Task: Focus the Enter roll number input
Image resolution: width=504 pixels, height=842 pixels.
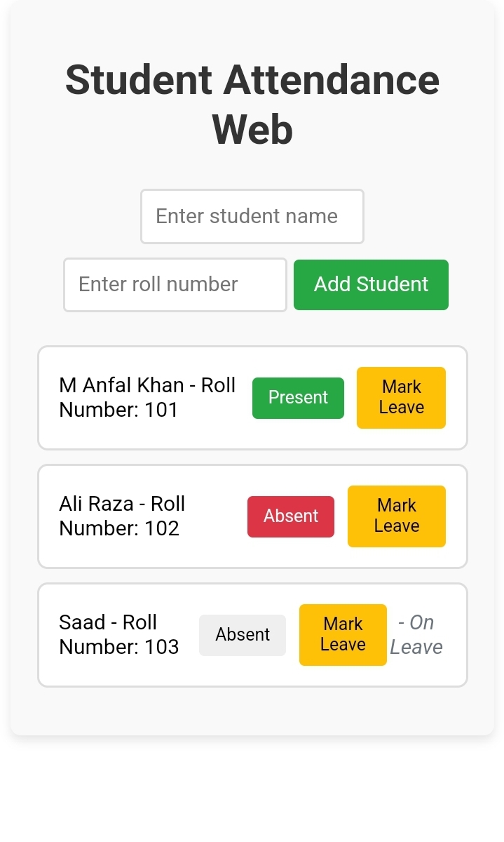Action: click(x=175, y=285)
